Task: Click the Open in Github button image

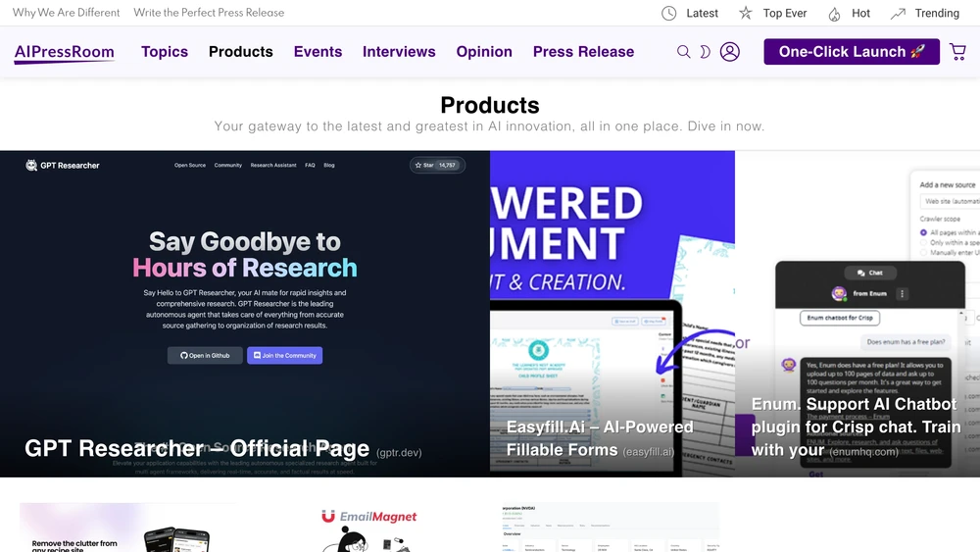Action: (x=205, y=355)
